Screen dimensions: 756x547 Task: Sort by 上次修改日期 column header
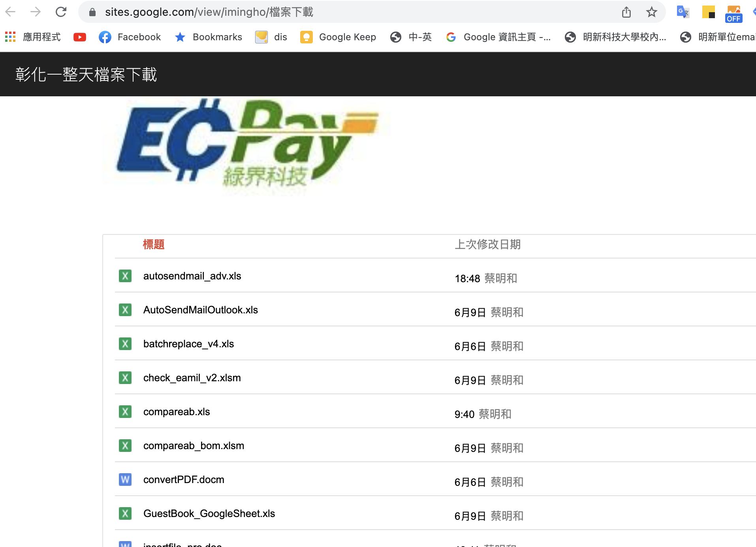click(x=487, y=245)
